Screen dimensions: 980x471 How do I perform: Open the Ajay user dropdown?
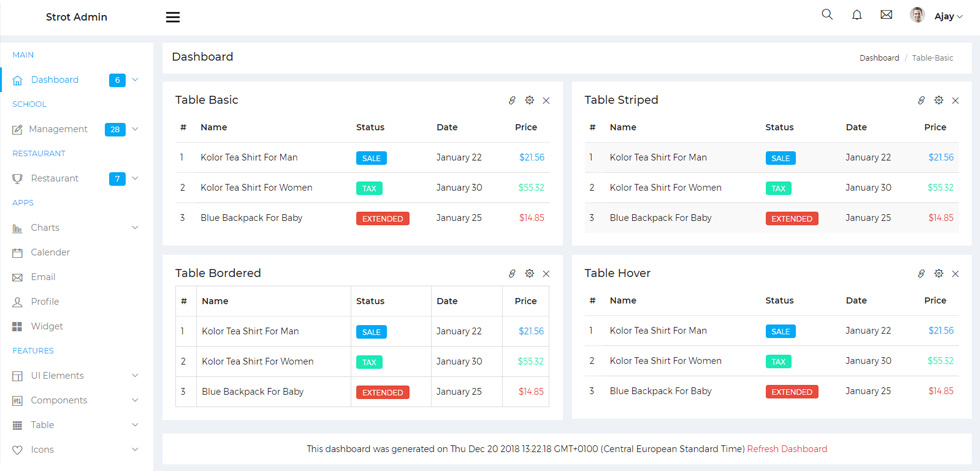948,17
